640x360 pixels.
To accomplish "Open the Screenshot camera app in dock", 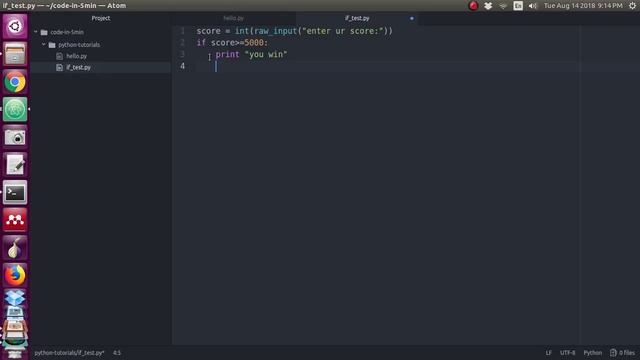I will point(15,137).
